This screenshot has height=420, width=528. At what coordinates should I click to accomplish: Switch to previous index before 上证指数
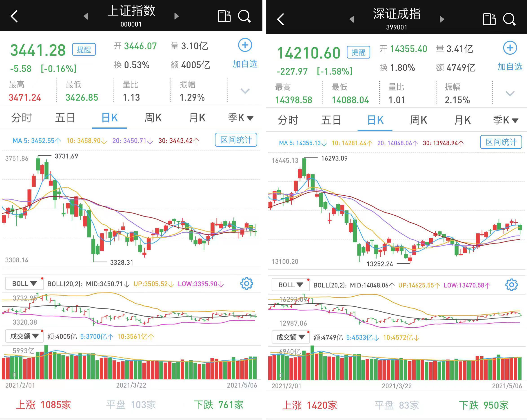(86, 16)
